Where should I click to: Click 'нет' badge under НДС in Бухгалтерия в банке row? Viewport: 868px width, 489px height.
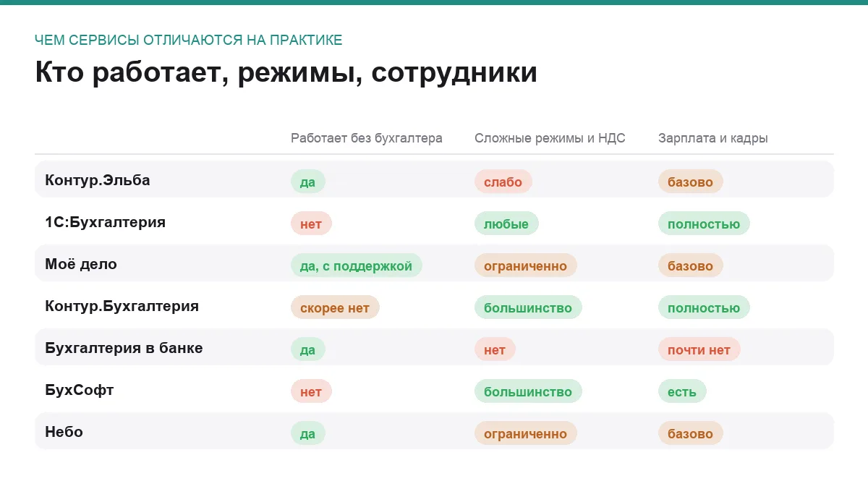click(x=495, y=349)
